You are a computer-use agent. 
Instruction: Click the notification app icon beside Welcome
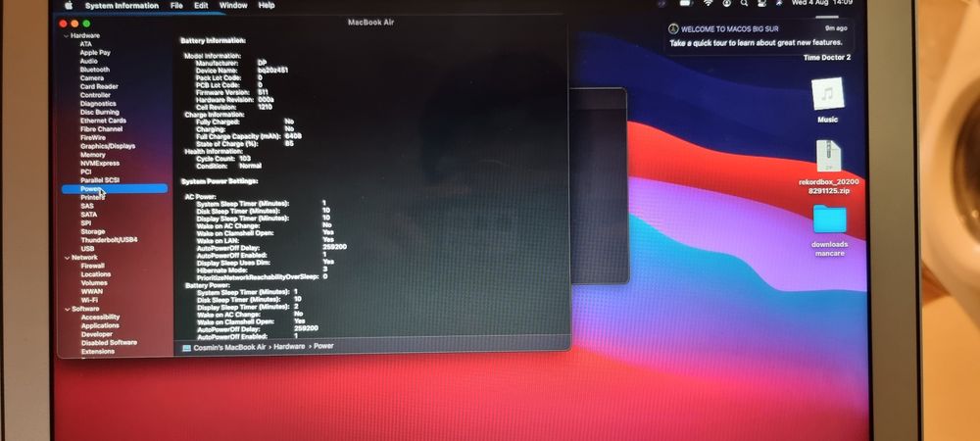[673, 28]
